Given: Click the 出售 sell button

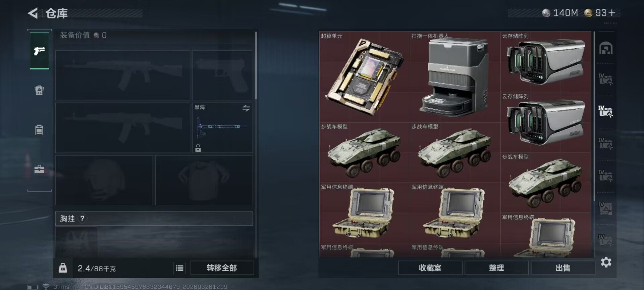Looking at the screenshot, I should tap(563, 268).
